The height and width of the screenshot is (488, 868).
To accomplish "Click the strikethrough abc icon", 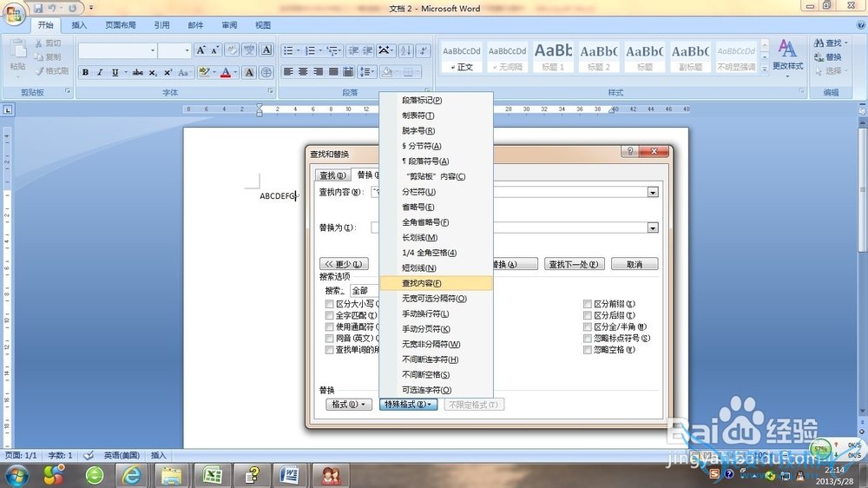I will tap(137, 73).
